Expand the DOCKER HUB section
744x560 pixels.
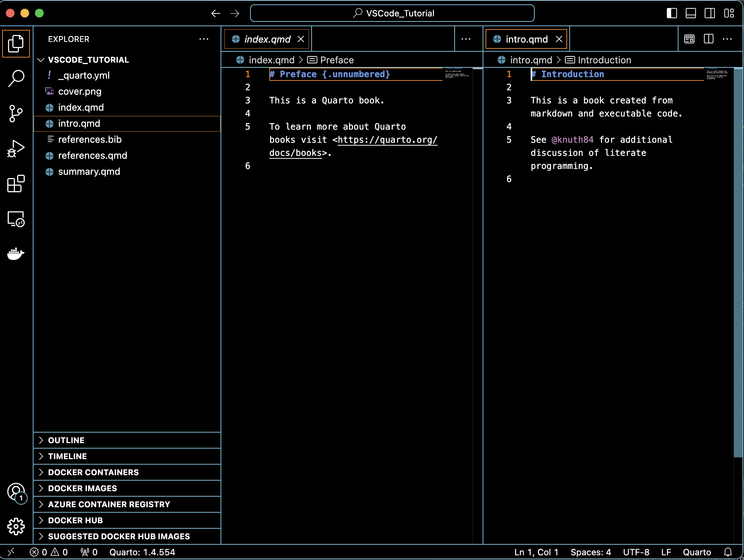127,520
